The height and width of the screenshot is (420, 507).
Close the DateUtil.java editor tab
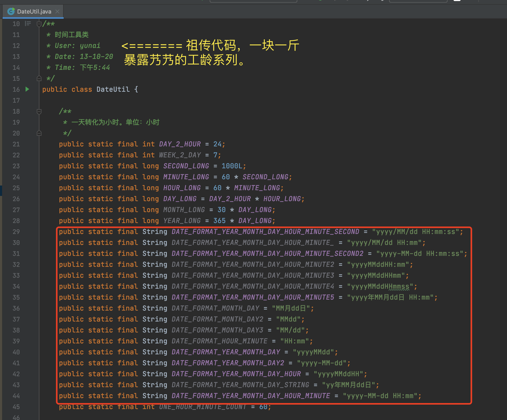pyautogui.click(x=58, y=11)
